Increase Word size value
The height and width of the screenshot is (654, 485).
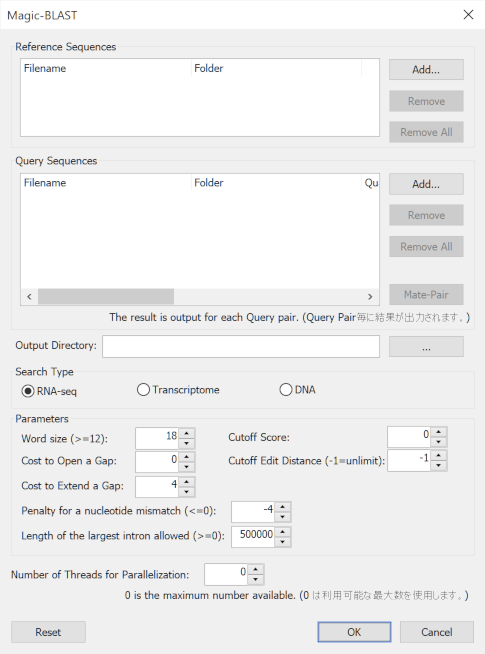click(x=186, y=433)
